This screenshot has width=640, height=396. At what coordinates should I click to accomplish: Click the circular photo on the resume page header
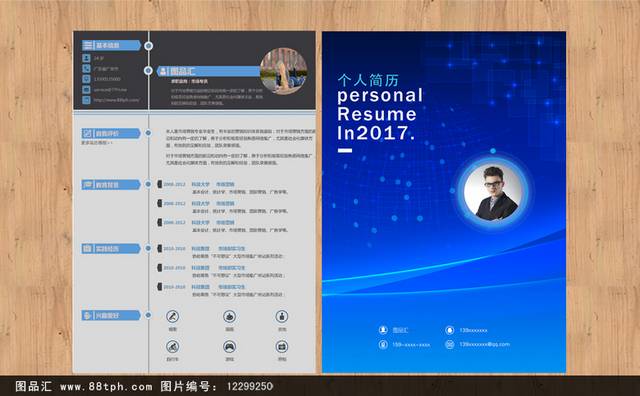tap(284, 71)
